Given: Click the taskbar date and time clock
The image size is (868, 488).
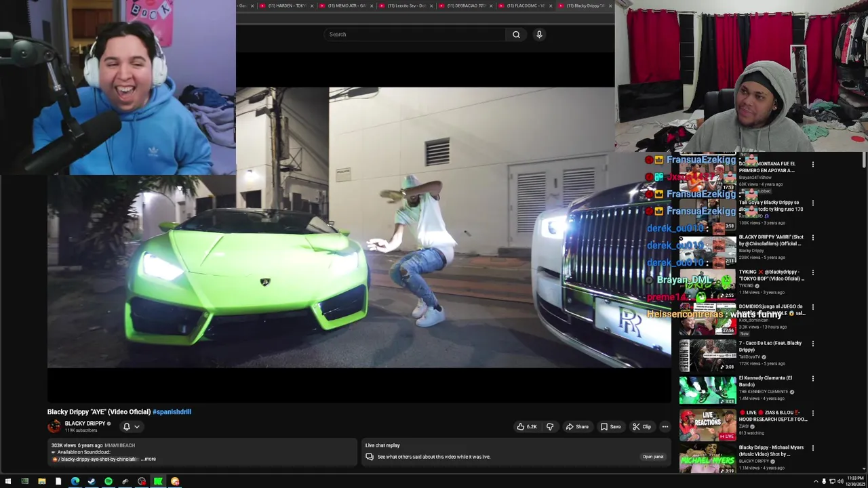Looking at the screenshot, I should point(855,481).
